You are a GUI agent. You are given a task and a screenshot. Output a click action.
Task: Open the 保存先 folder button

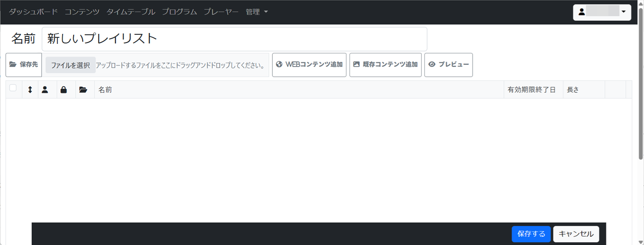pyautogui.click(x=23, y=65)
